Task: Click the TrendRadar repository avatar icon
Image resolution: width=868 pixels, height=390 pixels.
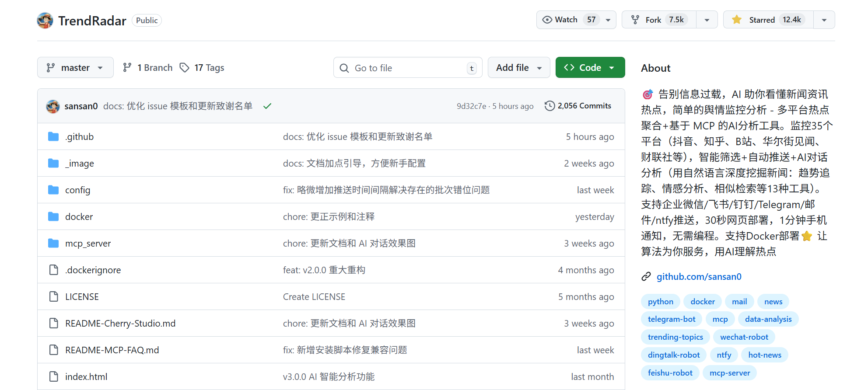Action: [45, 21]
